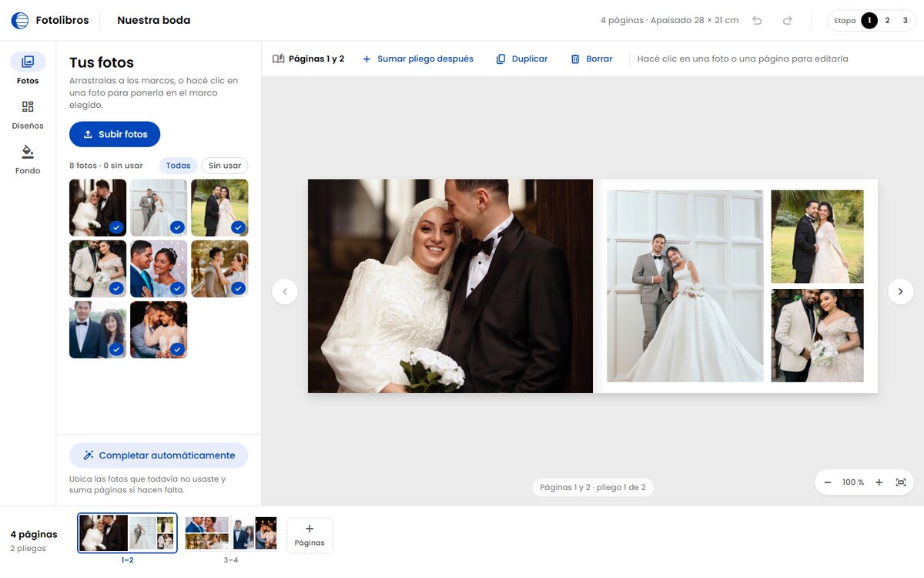The height and width of the screenshot is (578, 924).
Task: Select the white jacket groom thumbnail
Action: 98,268
